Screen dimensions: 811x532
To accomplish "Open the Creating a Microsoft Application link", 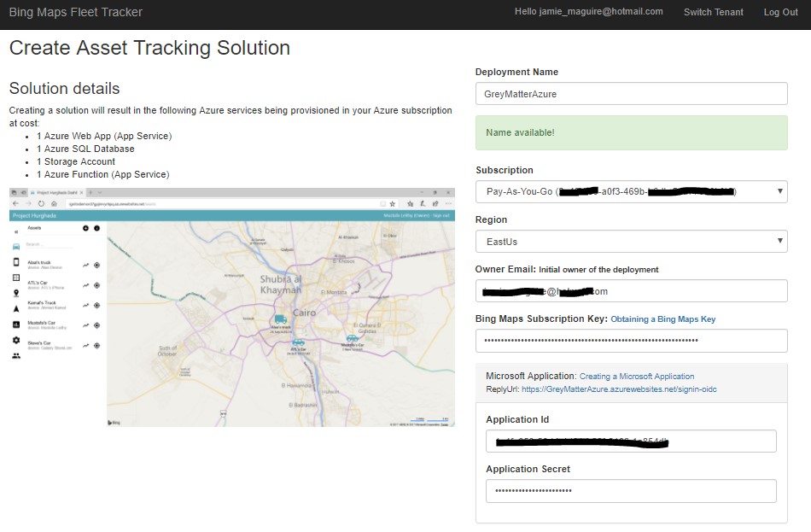I will click(x=637, y=377).
